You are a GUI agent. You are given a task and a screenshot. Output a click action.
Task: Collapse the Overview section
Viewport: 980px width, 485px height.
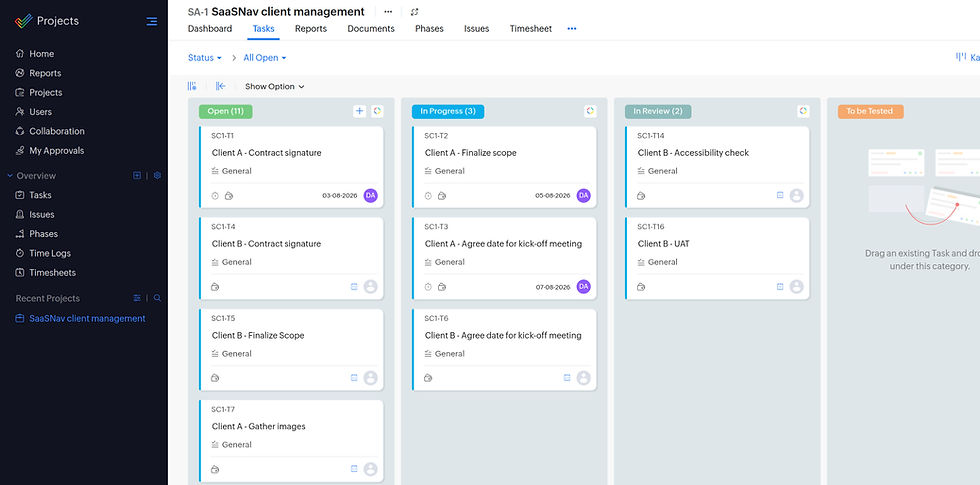pos(10,176)
